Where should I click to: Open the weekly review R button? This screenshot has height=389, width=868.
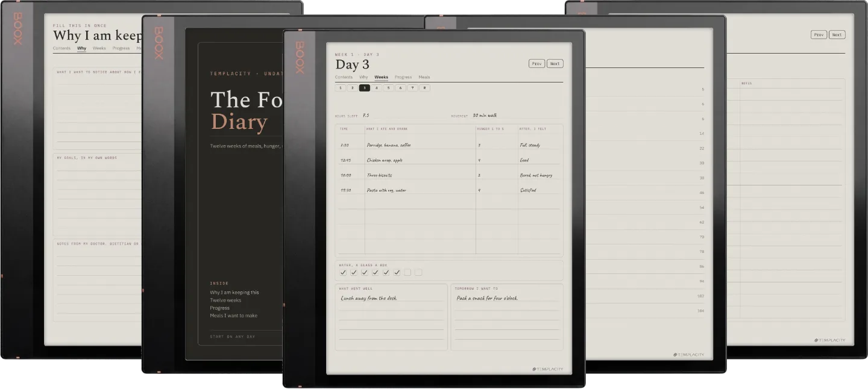(424, 88)
